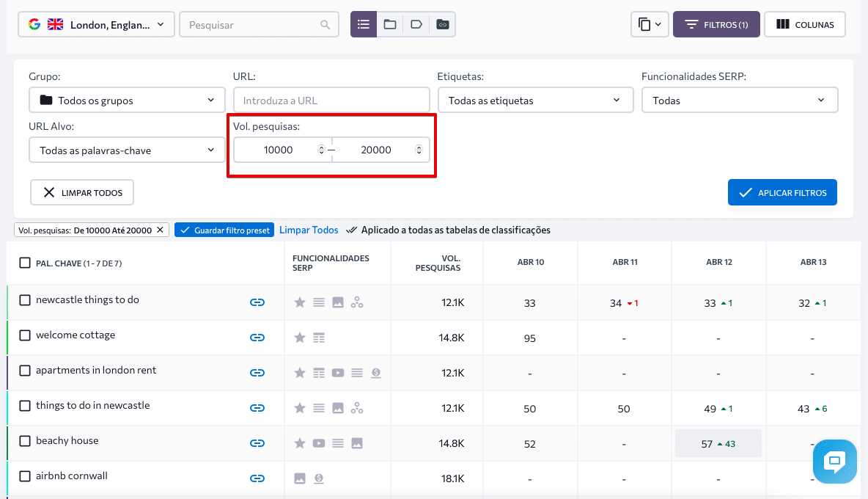Image resolution: width=868 pixels, height=499 pixels.
Task: Click the 95 ranking for welcome cottage
Action: 530,338
